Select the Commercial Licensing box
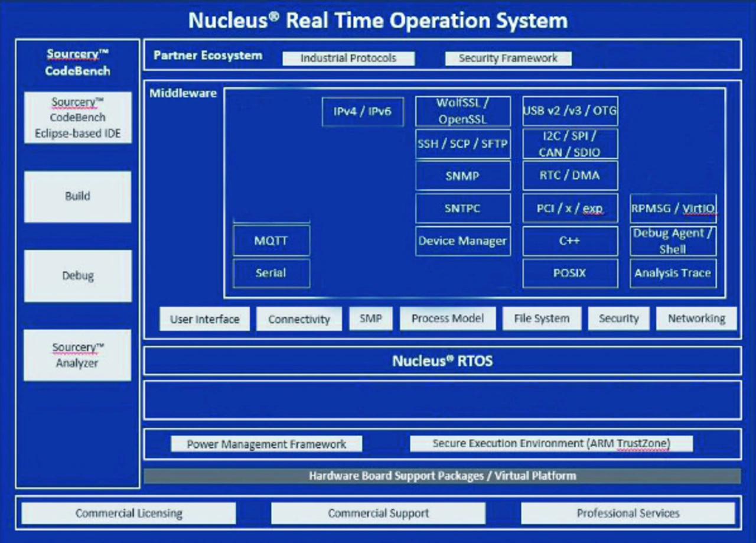The height and width of the screenshot is (543, 756). pos(129,513)
